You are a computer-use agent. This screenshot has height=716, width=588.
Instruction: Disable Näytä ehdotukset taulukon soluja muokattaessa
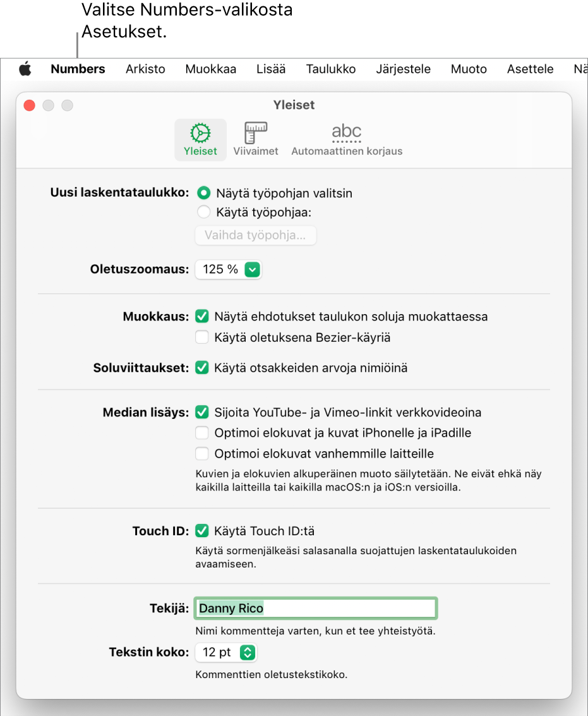[x=202, y=316]
